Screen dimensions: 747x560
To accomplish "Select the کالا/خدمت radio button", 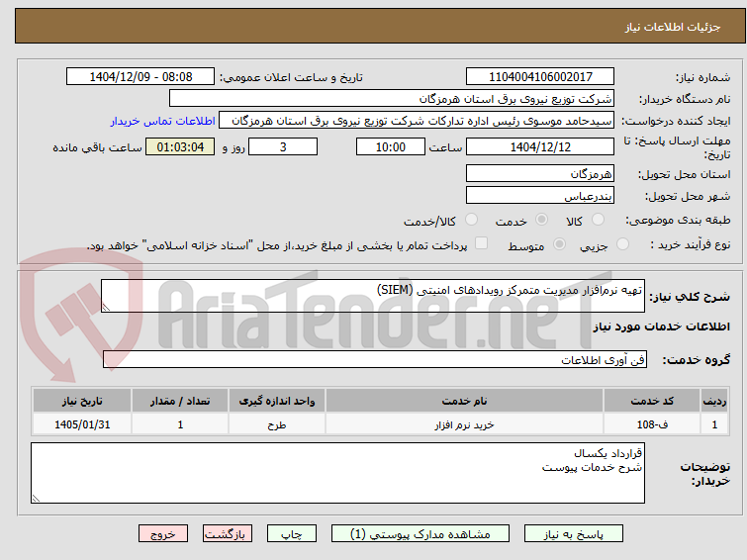I will tap(471, 220).
